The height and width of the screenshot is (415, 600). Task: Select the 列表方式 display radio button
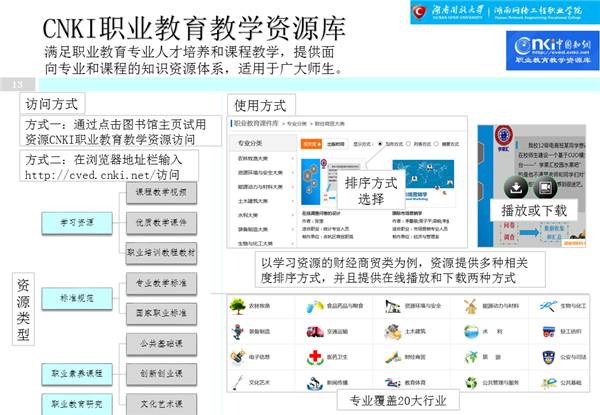coord(408,144)
